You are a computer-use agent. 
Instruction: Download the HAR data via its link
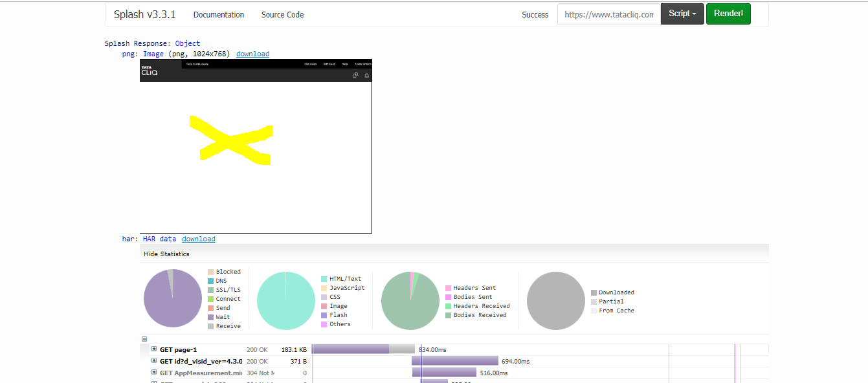199,239
